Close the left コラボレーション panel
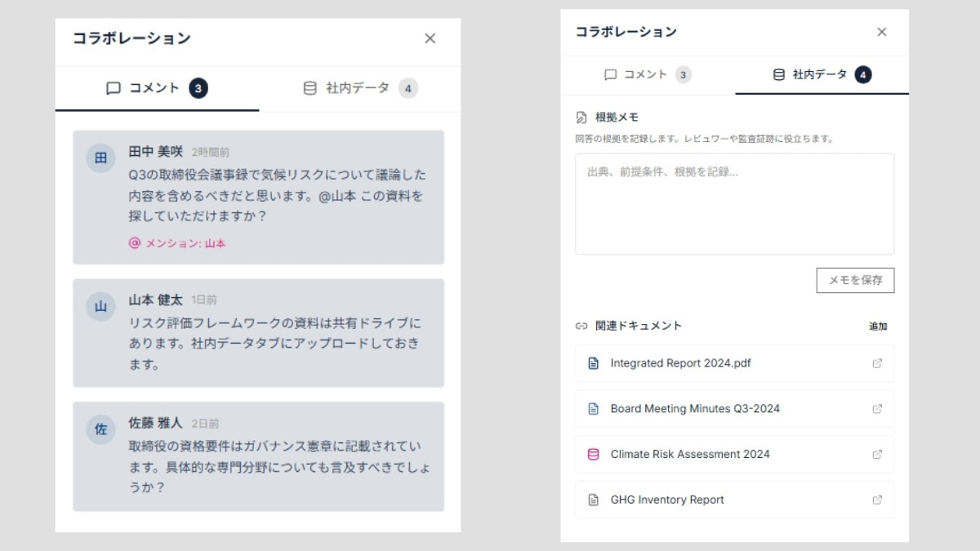980x551 pixels. pyautogui.click(x=430, y=38)
